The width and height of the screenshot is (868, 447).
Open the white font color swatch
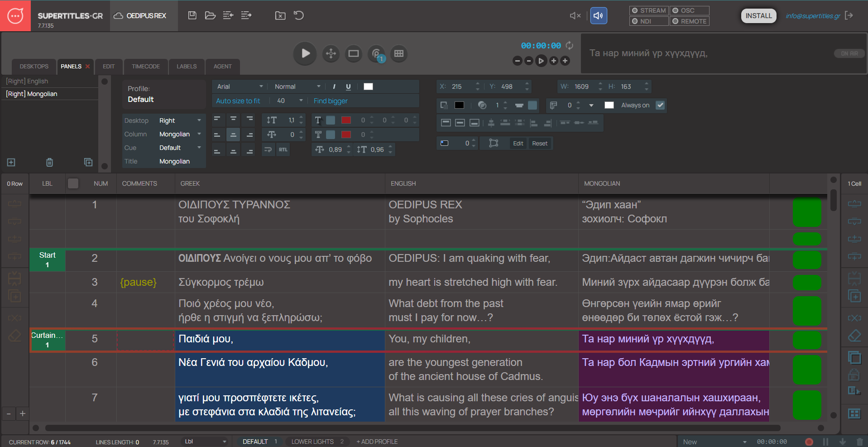coord(369,87)
